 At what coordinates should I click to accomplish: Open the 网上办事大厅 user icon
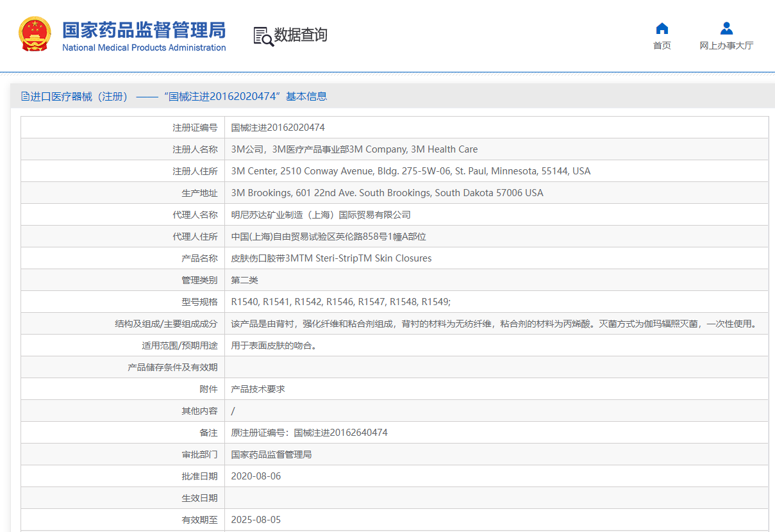726,28
